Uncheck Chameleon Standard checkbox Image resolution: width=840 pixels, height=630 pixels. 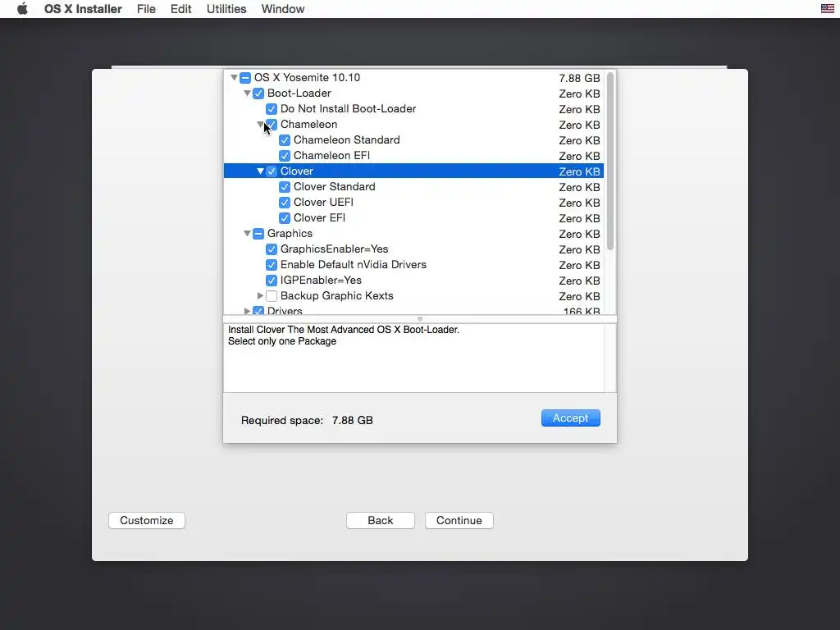point(285,139)
